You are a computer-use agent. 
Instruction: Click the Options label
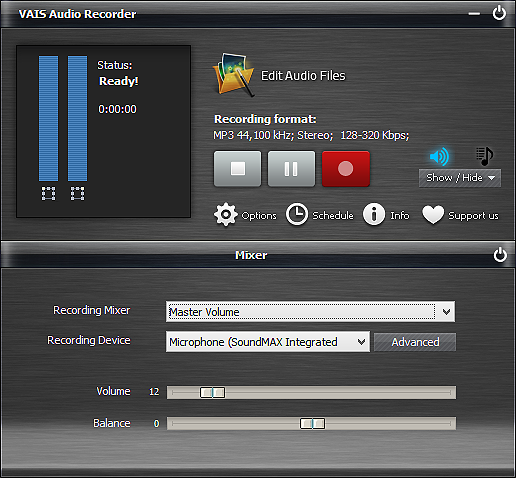point(259,216)
